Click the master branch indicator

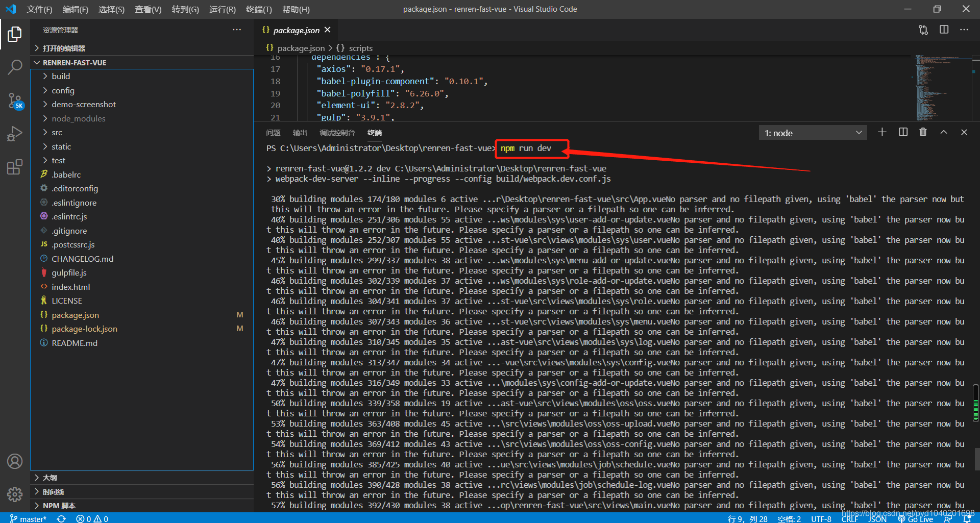coord(28,518)
